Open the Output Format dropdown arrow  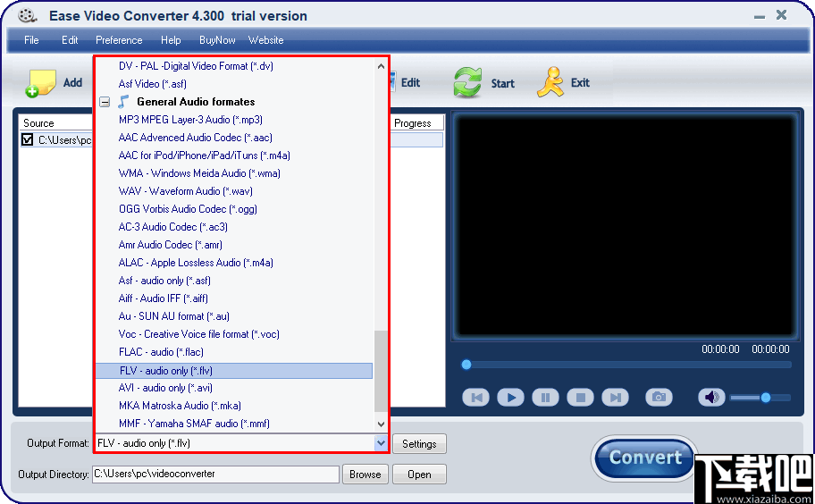[x=381, y=443]
